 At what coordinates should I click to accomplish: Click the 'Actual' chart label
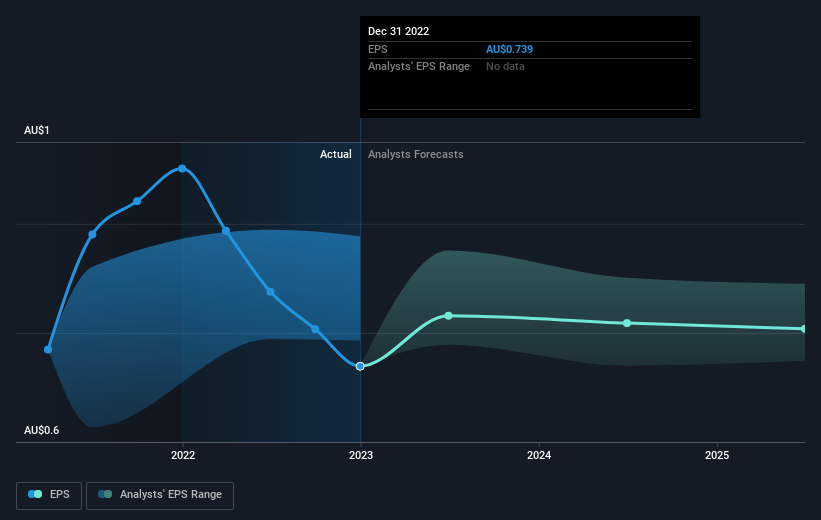(x=336, y=154)
